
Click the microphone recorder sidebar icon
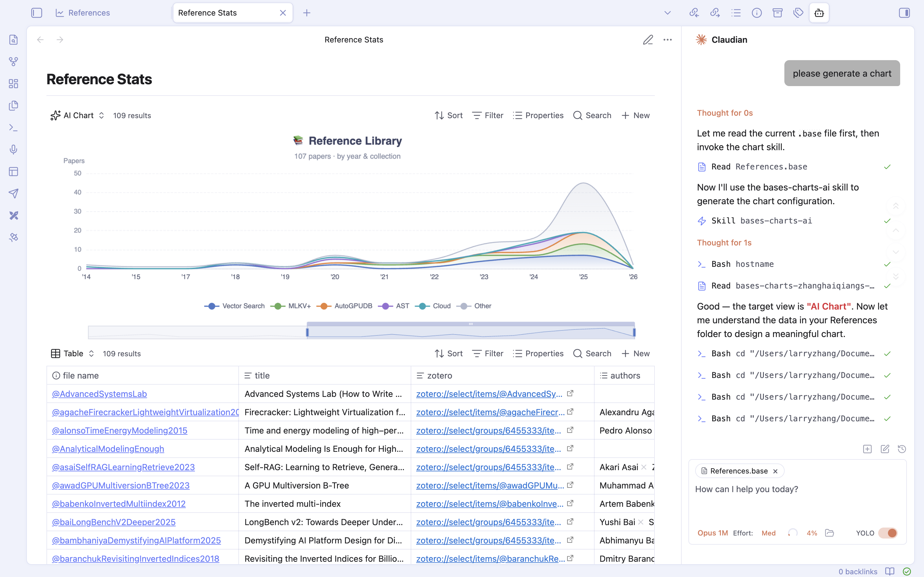coord(13,150)
